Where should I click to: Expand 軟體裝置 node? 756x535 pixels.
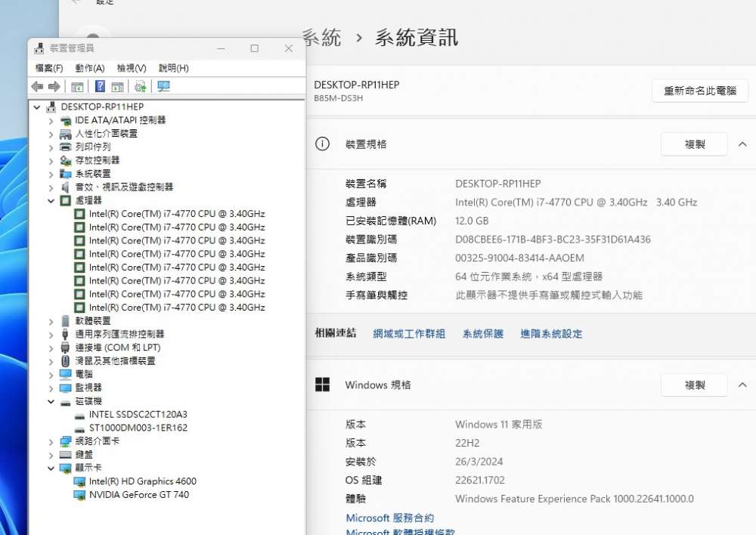tap(51, 321)
